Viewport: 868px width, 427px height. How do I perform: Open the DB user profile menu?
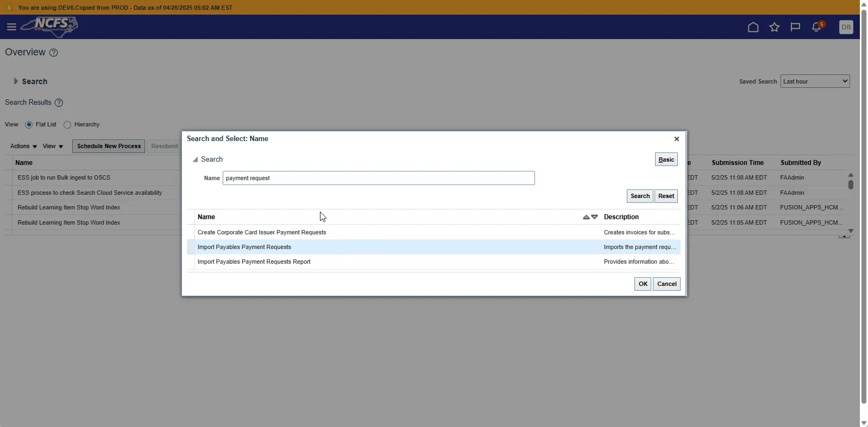[846, 27]
